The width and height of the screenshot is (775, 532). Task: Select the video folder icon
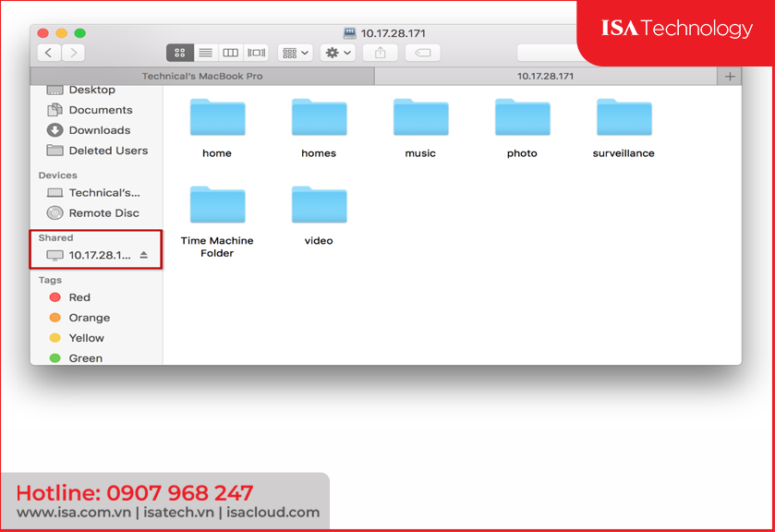pyautogui.click(x=320, y=205)
